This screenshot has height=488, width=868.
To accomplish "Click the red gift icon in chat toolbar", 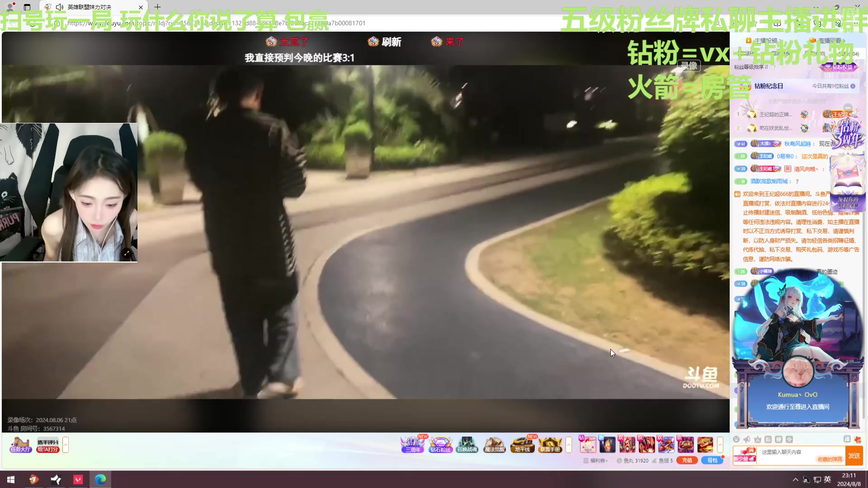I will pos(858,439).
